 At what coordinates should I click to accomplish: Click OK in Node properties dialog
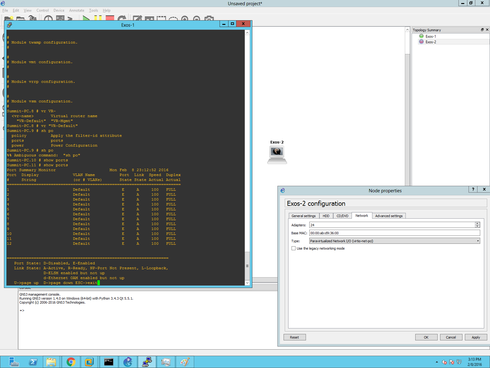tap(426, 337)
